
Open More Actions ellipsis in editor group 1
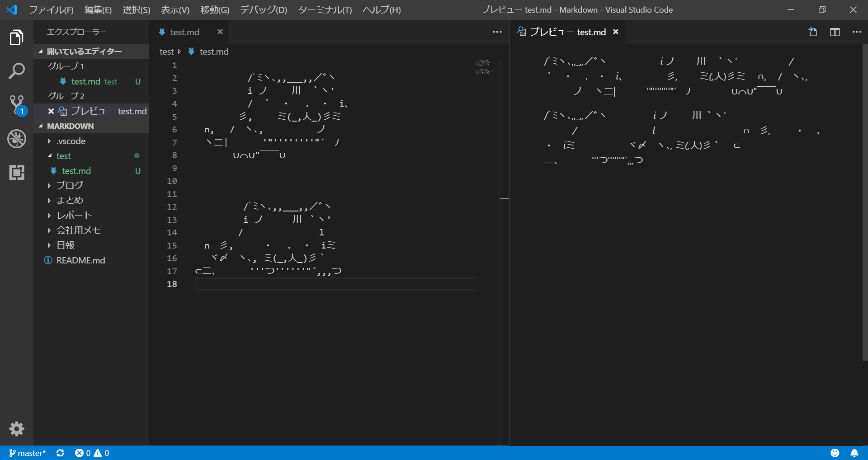click(x=497, y=32)
